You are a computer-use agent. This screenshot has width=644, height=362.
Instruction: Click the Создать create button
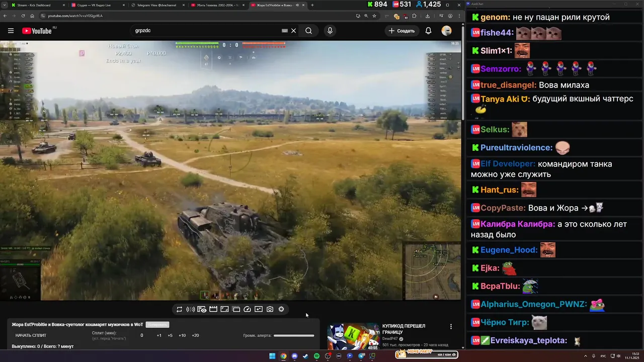[x=401, y=31]
